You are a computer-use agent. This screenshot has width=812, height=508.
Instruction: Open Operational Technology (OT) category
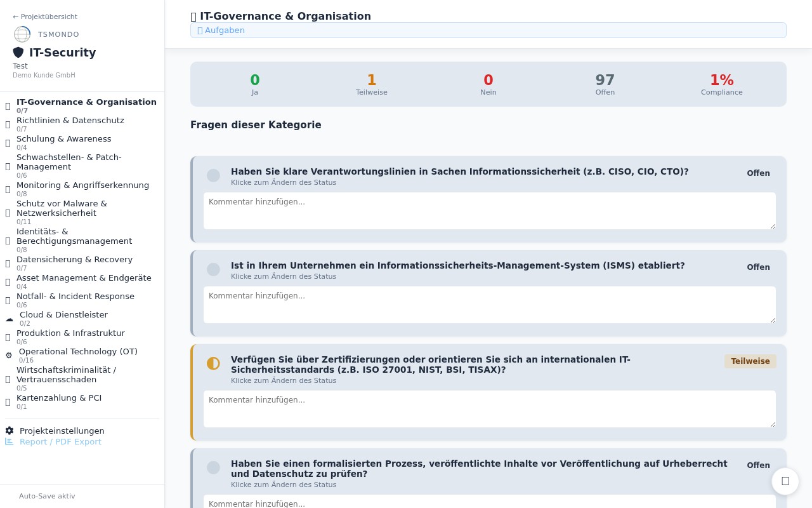click(x=82, y=356)
